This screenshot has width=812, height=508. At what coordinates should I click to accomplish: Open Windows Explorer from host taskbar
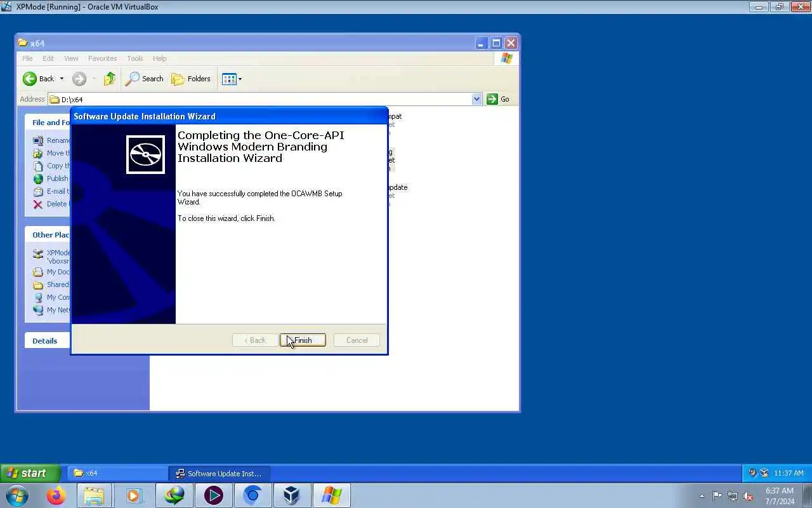pos(94,495)
